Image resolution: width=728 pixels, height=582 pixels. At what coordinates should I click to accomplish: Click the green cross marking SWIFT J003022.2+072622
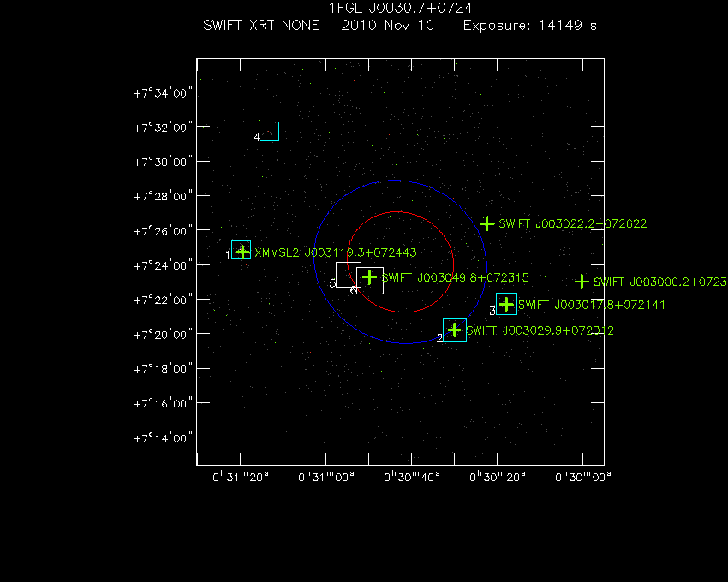[487, 223]
